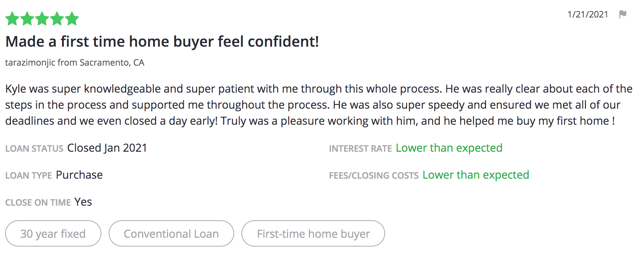The image size is (644, 256).
Task: Select the '30 year fixed' tag
Action: pos(53,233)
